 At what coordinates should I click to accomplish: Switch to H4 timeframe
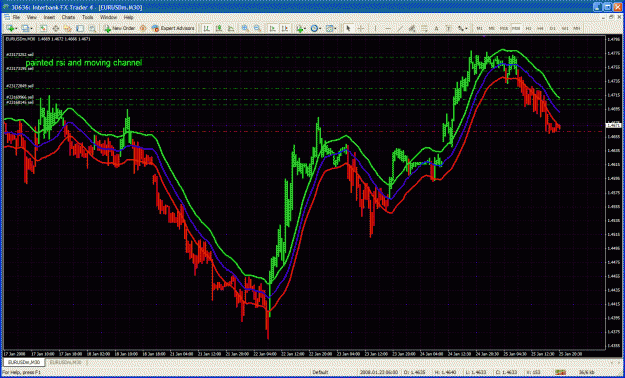540,28
